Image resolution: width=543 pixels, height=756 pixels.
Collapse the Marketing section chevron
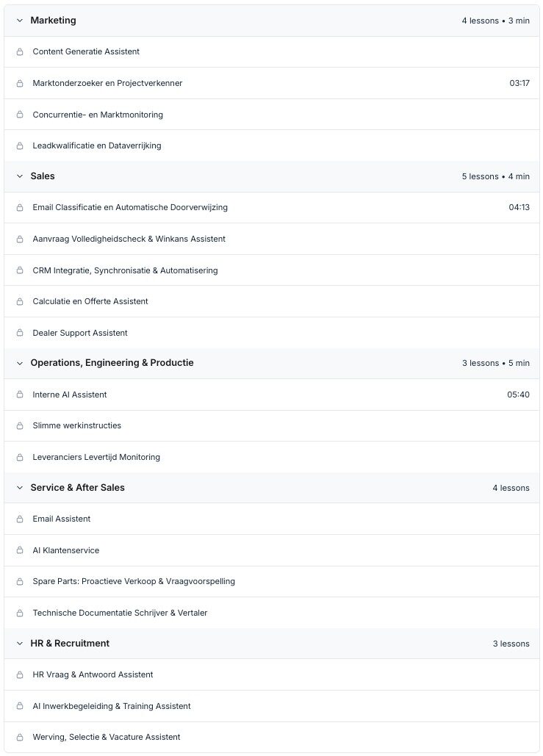(x=20, y=21)
